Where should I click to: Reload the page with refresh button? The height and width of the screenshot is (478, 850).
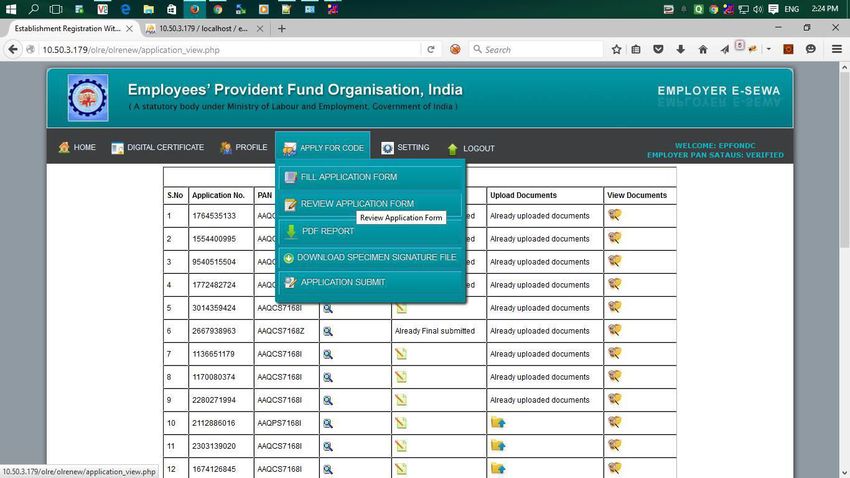[431, 49]
